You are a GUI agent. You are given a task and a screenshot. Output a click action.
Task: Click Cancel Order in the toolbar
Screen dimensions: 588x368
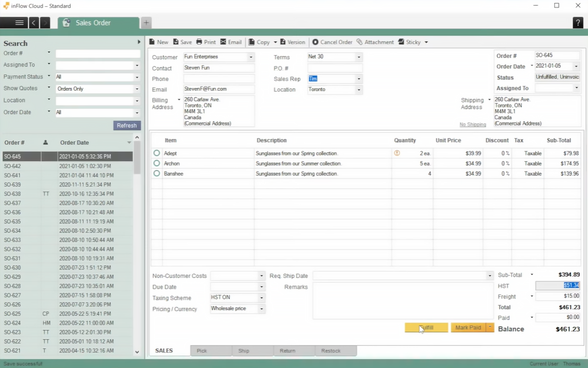click(332, 42)
